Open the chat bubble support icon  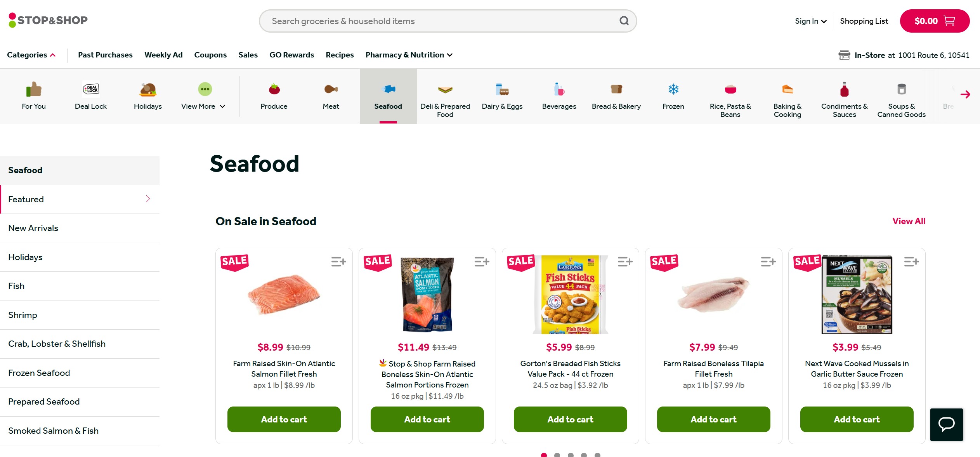pyautogui.click(x=946, y=424)
